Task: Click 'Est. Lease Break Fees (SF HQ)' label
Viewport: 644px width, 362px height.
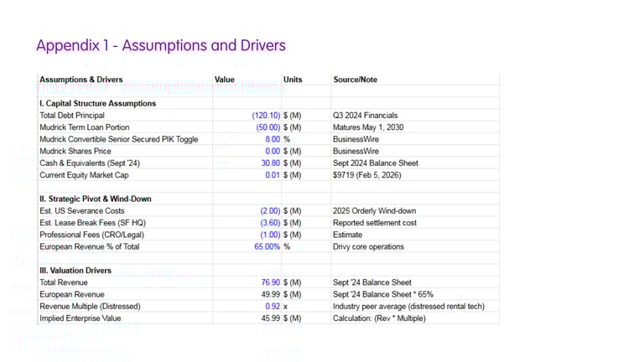Action: (x=92, y=222)
